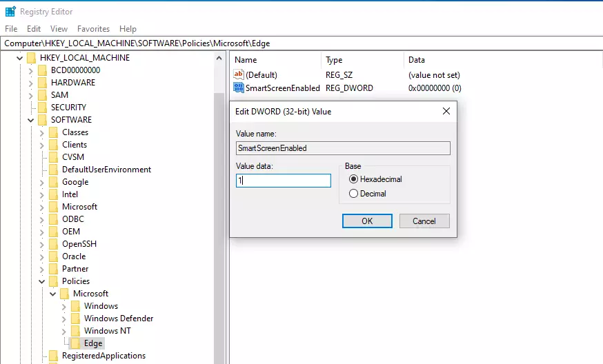Image resolution: width=603 pixels, height=364 pixels.
Task: Click the Classes folder icon
Action: 54,132
